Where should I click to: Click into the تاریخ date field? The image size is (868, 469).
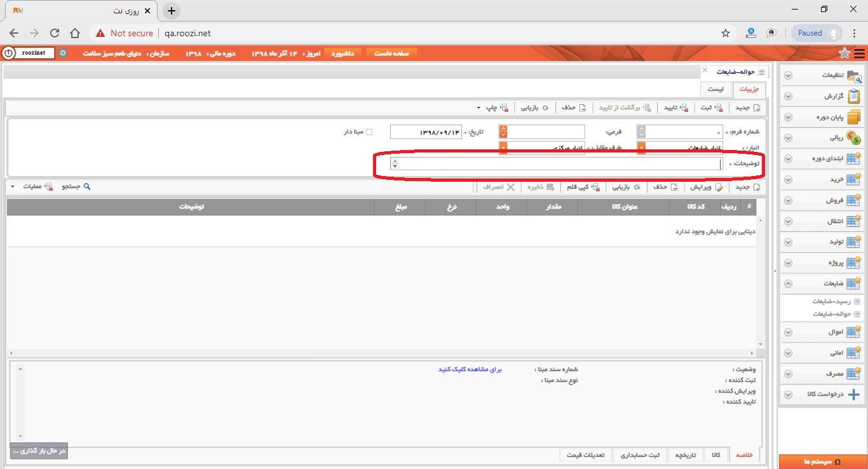click(426, 132)
